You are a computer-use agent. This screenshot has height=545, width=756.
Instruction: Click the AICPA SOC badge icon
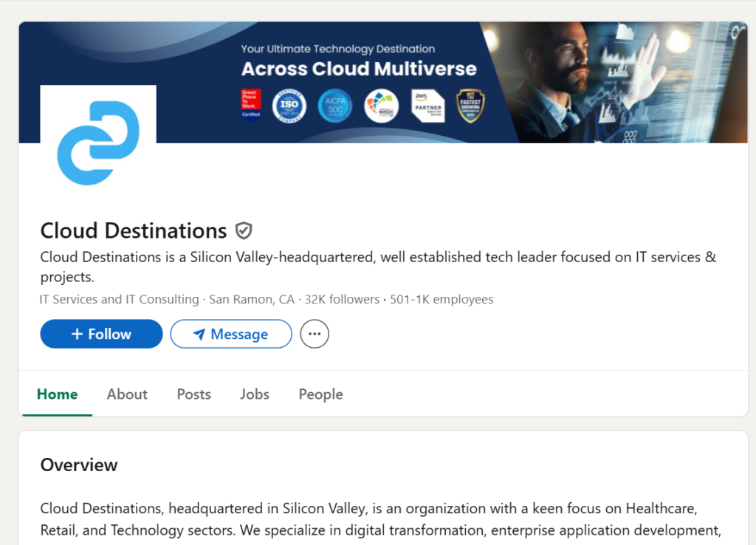(335, 106)
